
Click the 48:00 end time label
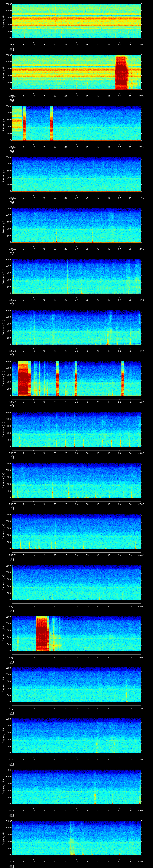pos(141,555)
